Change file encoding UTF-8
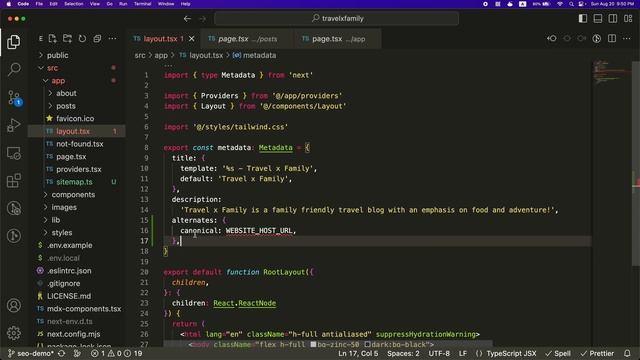This screenshot has width=640, height=360. click(439, 353)
